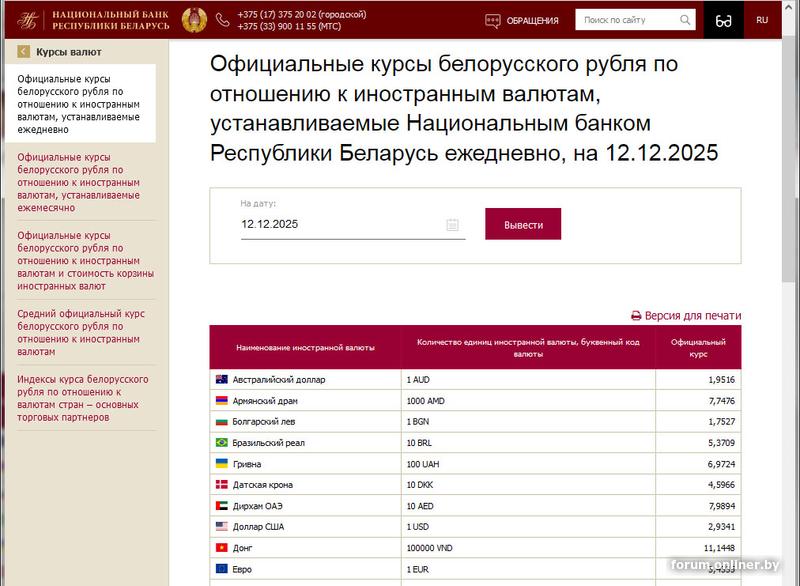Open the calendar date picker icon
800x586 pixels.
[x=453, y=224]
